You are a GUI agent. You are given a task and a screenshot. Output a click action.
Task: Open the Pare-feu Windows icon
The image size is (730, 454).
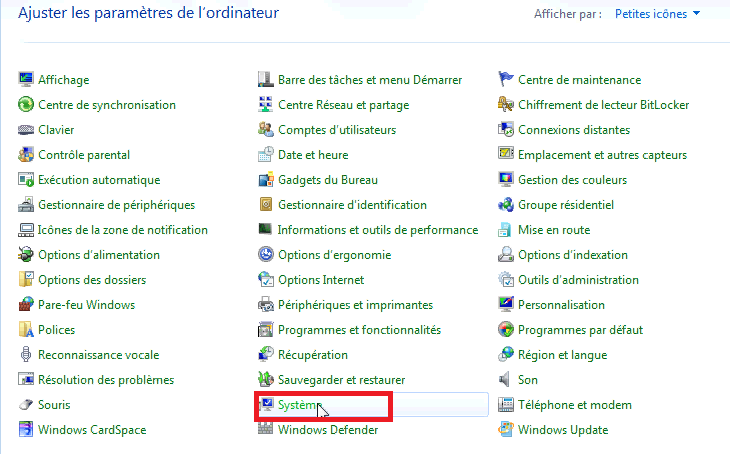click(26, 305)
